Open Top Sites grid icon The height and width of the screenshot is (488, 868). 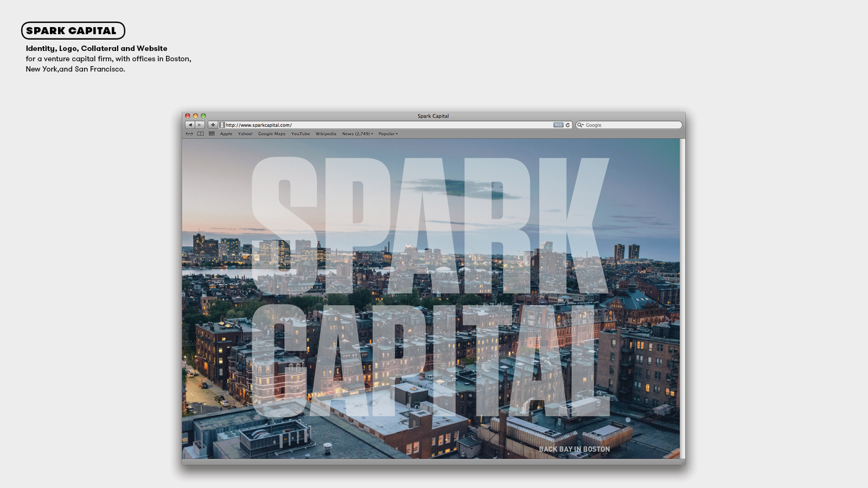(x=212, y=134)
